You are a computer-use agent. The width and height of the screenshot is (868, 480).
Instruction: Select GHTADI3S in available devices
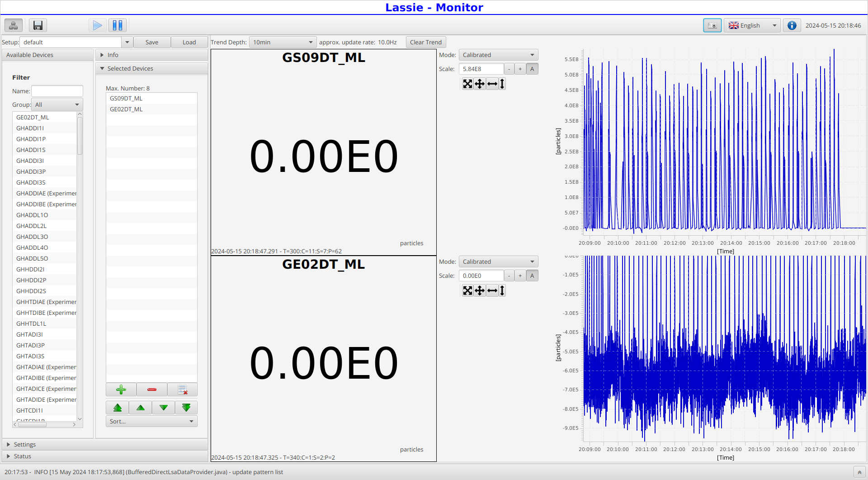coord(45,356)
